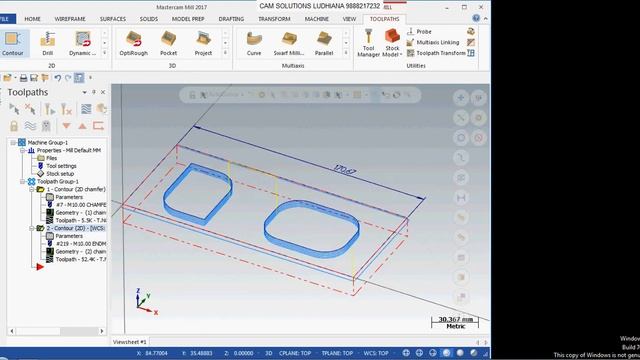Open Geometry - (2) chain entry
This screenshot has height=360, width=640.
point(80,251)
